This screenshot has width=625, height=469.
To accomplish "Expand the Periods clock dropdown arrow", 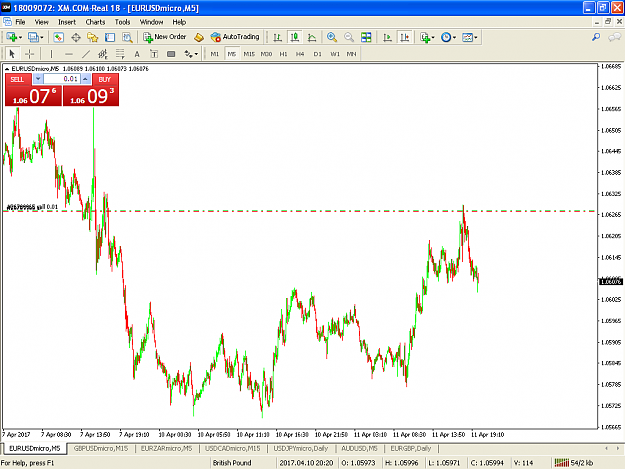I will click(x=454, y=37).
